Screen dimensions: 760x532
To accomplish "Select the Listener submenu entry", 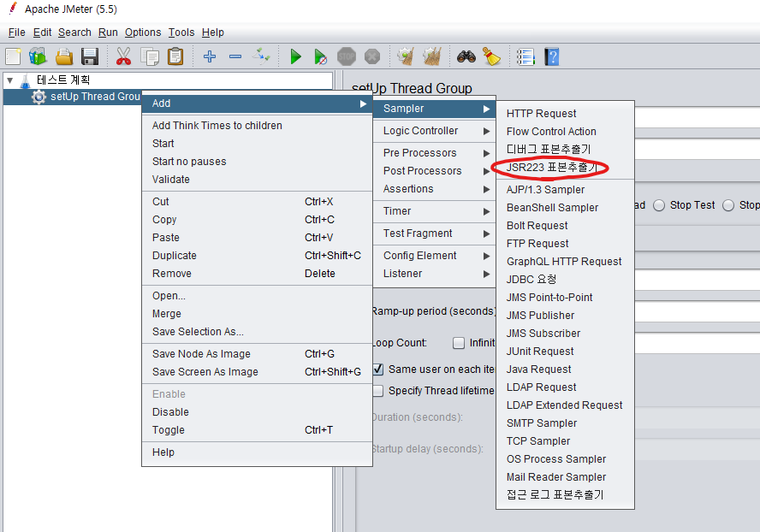I will point(434,274).
